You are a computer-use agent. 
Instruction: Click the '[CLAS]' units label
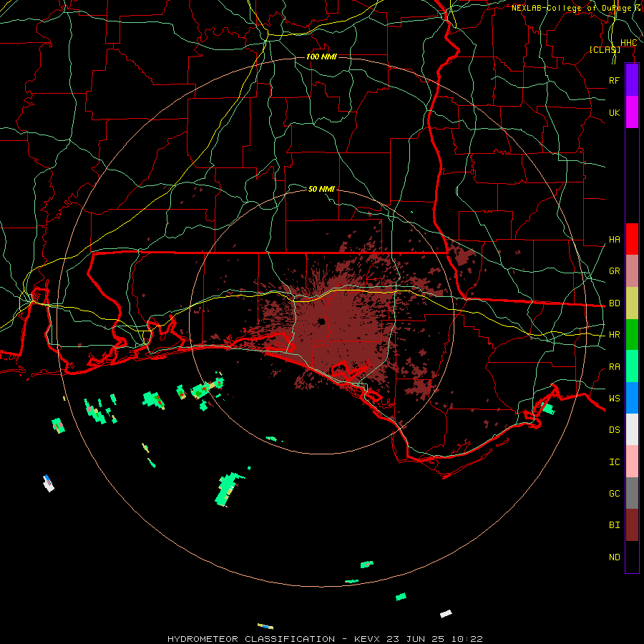[605, 49]
